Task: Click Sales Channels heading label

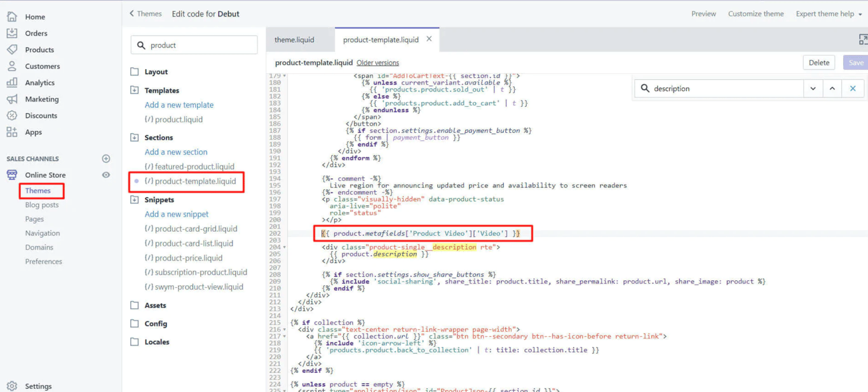Action: click(32, 159)
